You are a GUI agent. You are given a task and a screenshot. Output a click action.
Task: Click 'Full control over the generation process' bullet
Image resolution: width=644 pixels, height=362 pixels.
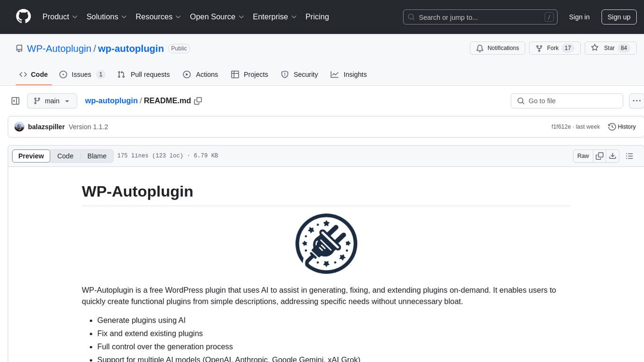point(165,347)
